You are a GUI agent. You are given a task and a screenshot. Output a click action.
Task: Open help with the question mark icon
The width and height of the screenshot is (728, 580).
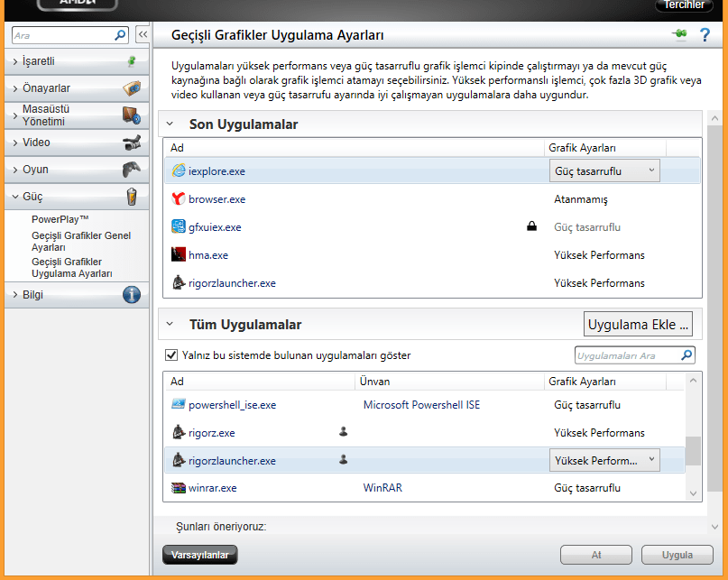(705, 35)
